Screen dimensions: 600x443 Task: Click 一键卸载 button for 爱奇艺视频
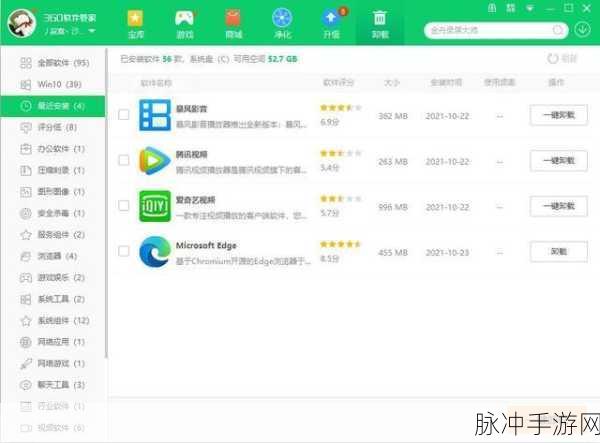coord(559,206)
